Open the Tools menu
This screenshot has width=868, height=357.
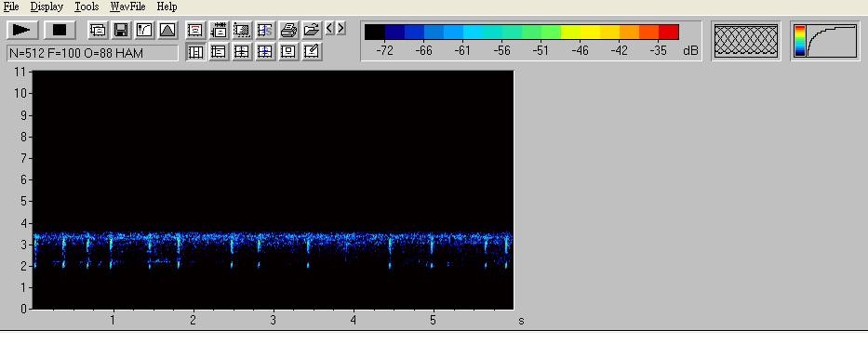(x=87, y=7)
